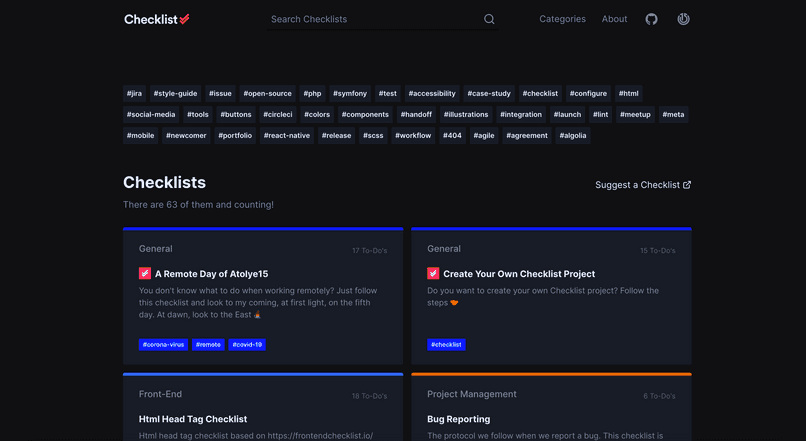Open the Html Head Tag Checklist
Viewport: 806px width, 441px height.
(193, 419)
